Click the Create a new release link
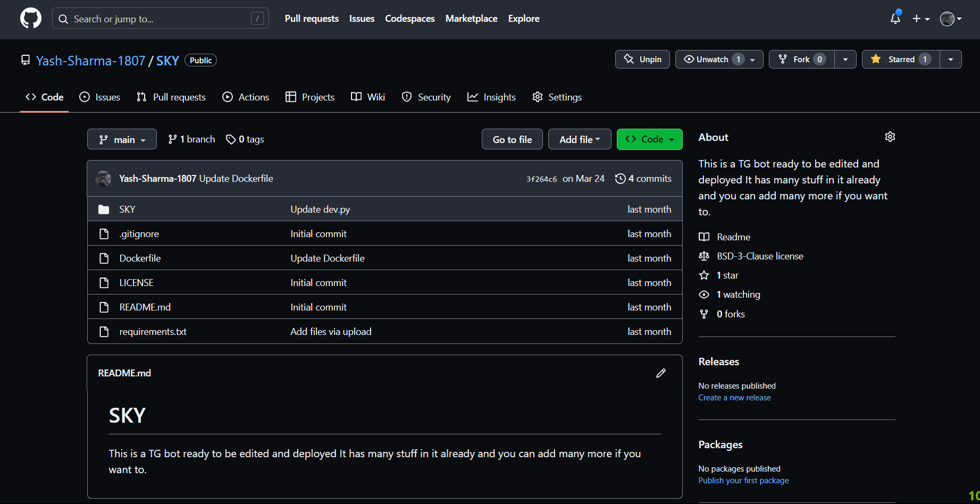 pyautogui.click(x=734, y=398)
